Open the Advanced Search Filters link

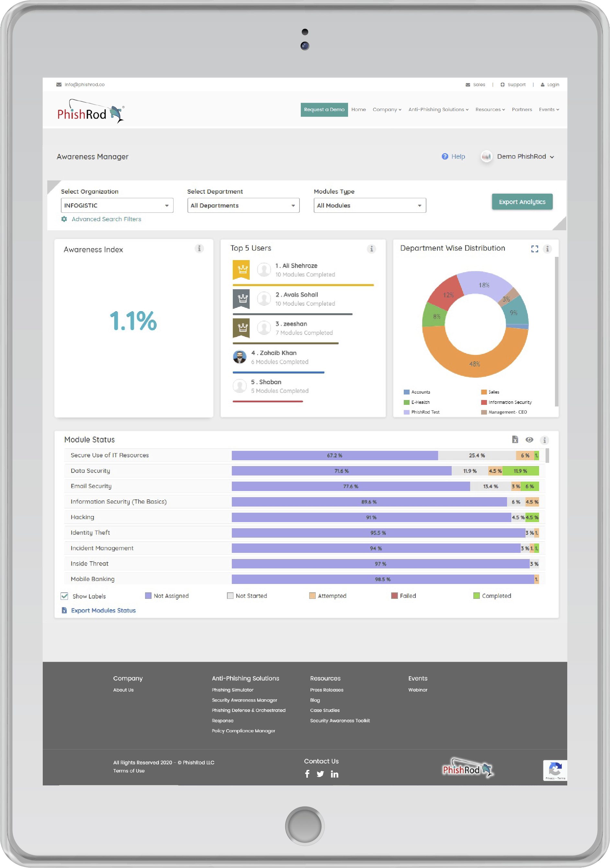(106, 219)
